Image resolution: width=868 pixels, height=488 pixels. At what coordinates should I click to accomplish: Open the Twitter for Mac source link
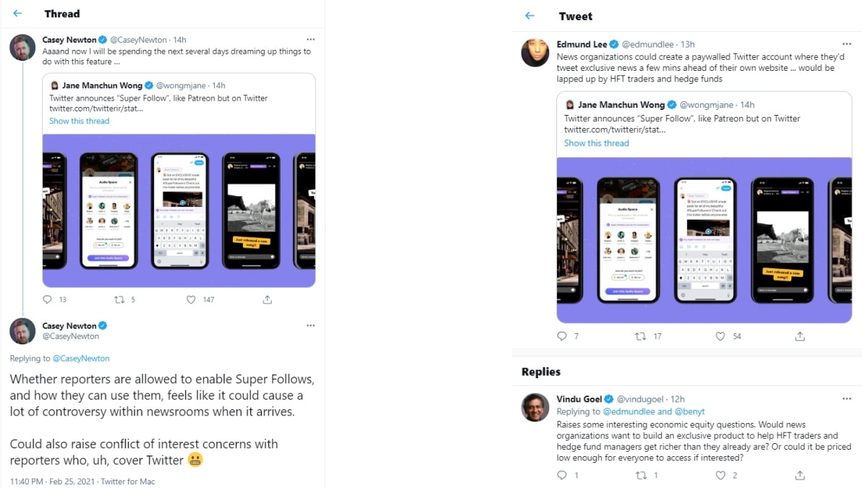(127, 481)
